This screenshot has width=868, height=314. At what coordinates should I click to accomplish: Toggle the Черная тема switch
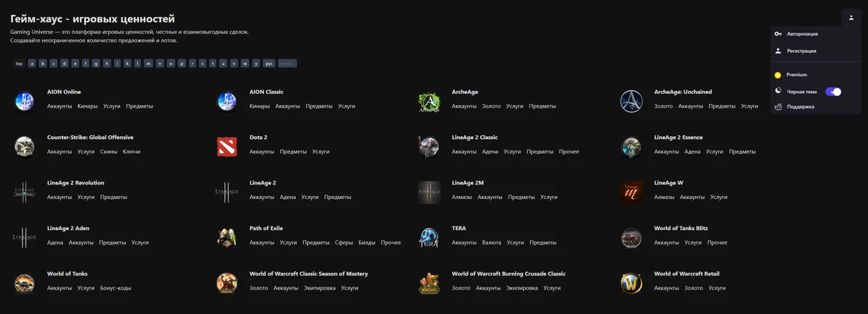pos(833,92)
